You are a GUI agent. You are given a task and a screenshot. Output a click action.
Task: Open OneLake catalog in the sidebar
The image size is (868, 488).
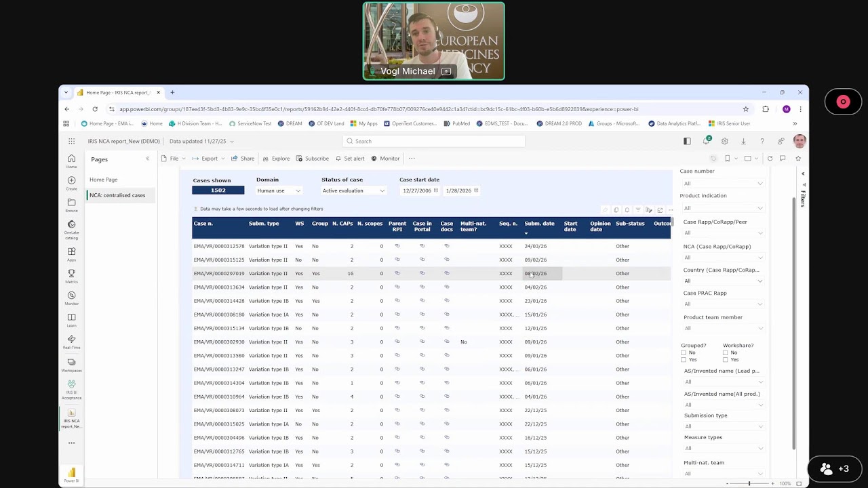click(x=71, y=229)
